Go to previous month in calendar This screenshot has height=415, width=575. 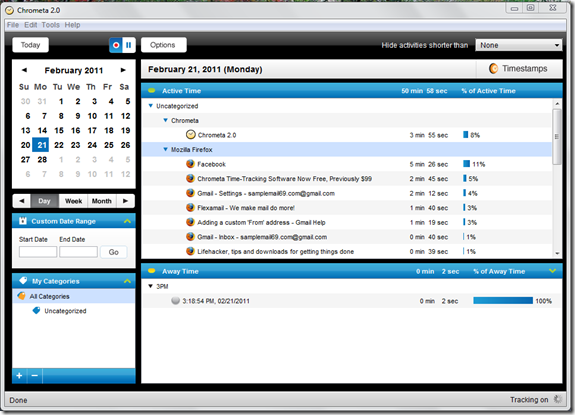(x=24, y=70)
